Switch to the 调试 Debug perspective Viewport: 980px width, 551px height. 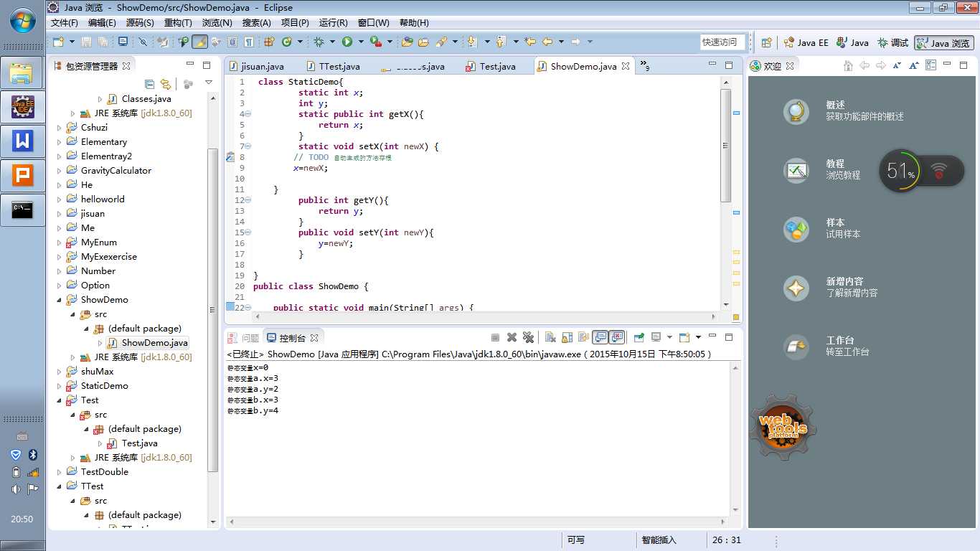tap(892, 42)
